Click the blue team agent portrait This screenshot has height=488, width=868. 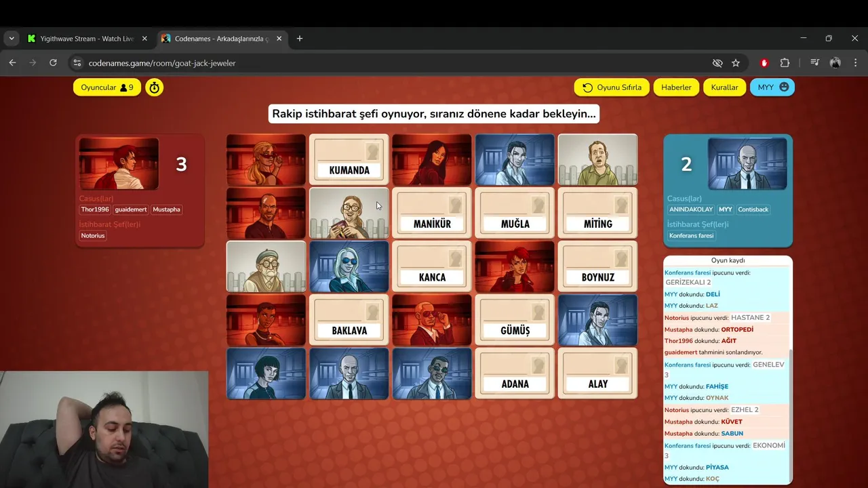pos(747,164)
